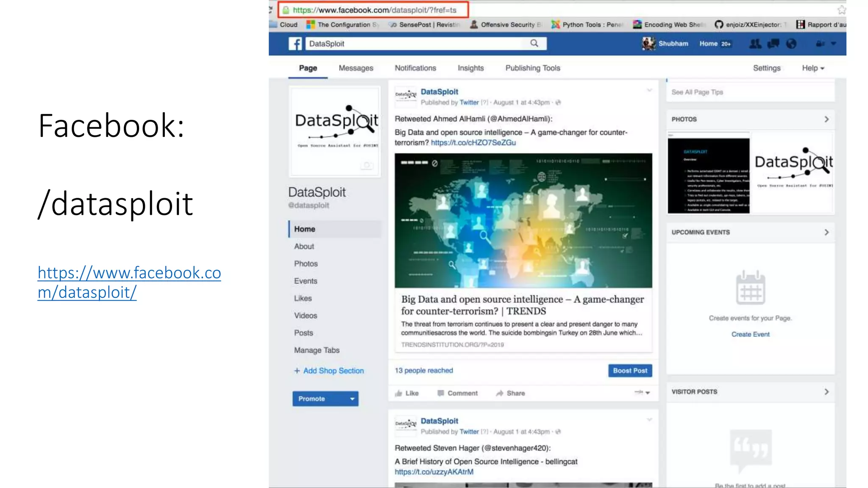Click See All Page Tips
The image size is (868, 488).
[697, 92]
